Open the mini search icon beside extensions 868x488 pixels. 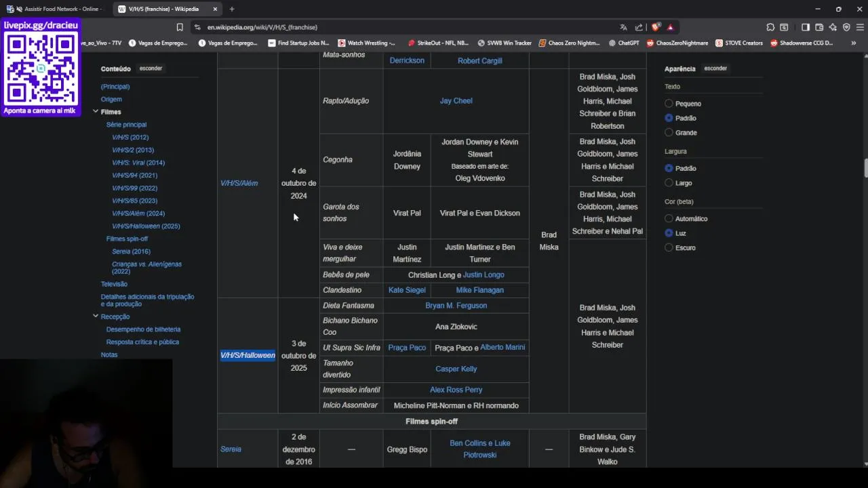coord(785,27)
